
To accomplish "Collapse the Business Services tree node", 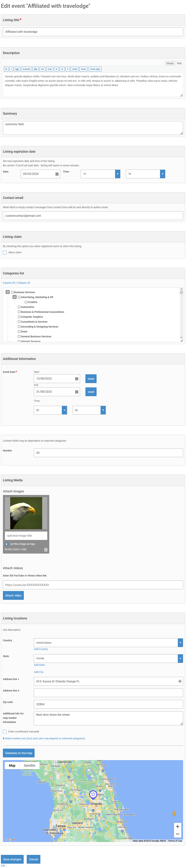I will (8, 292).
